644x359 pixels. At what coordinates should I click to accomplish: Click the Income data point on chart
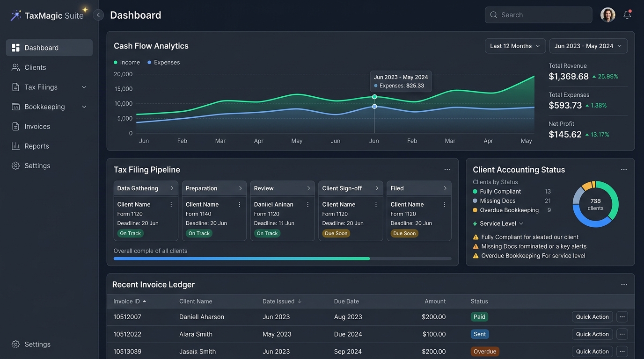374,97
